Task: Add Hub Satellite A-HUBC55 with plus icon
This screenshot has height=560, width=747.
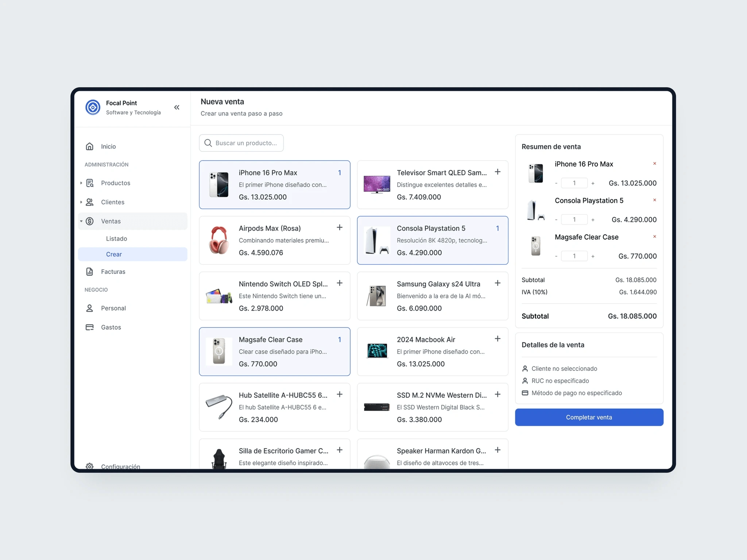Action: tap(340, 394)
